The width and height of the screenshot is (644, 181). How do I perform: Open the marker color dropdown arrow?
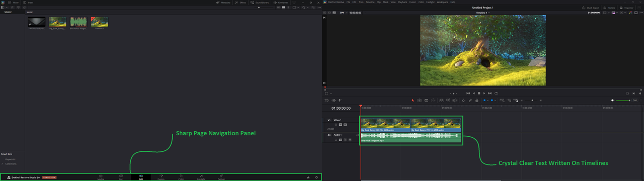[495, 100]
